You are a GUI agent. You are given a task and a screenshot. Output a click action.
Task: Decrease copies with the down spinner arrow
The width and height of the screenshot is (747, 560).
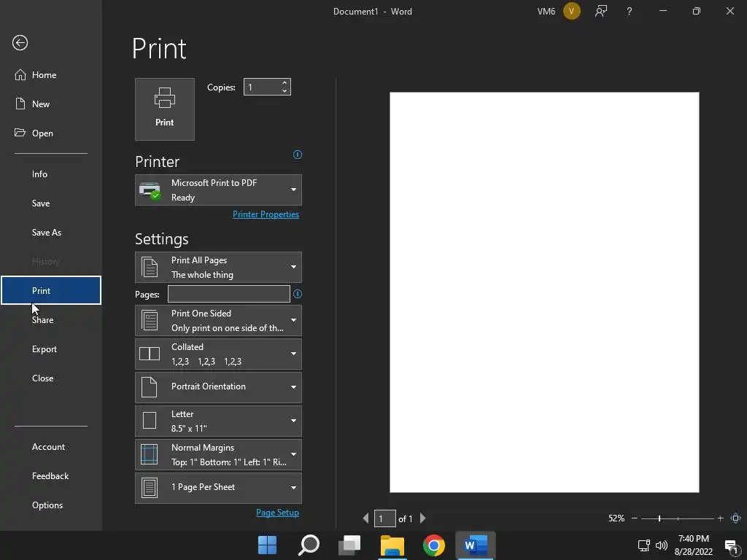pyautogui.click(x=285, y=90)
